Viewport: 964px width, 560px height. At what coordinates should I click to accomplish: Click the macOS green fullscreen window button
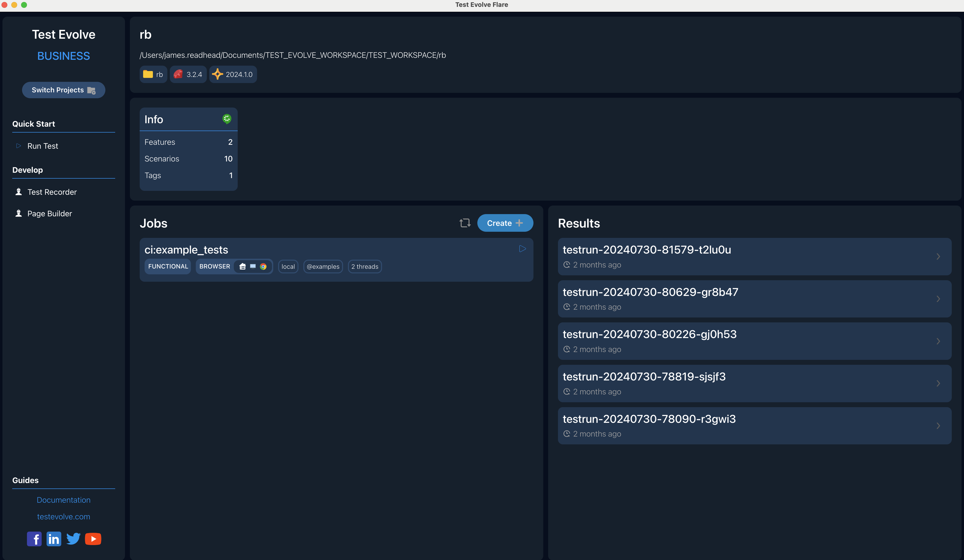click(24, 5)
